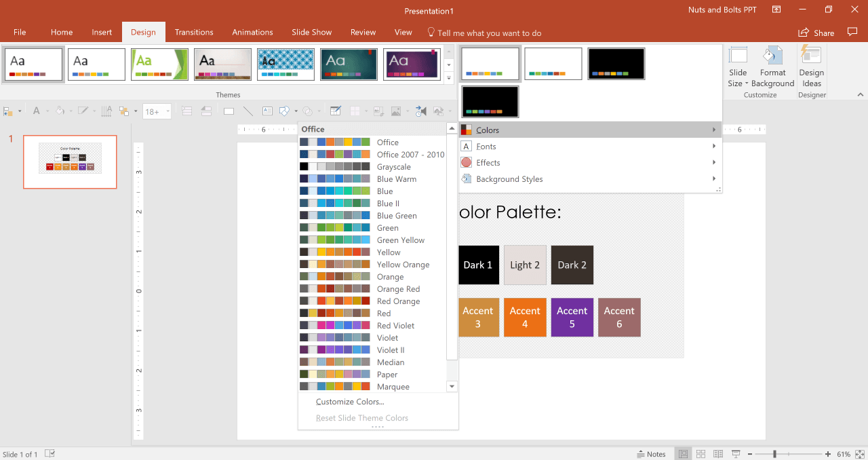Image resolution: width=868 pixels, height=460 pixels.
Task: Select the first black variant thumbnail
Action: [x=616, y=64]
